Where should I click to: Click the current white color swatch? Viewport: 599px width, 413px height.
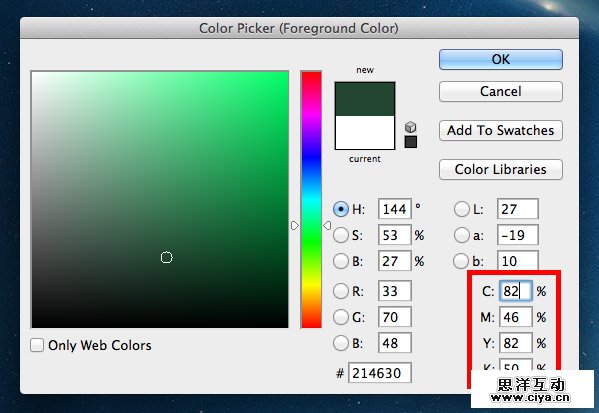click(365, 133)
